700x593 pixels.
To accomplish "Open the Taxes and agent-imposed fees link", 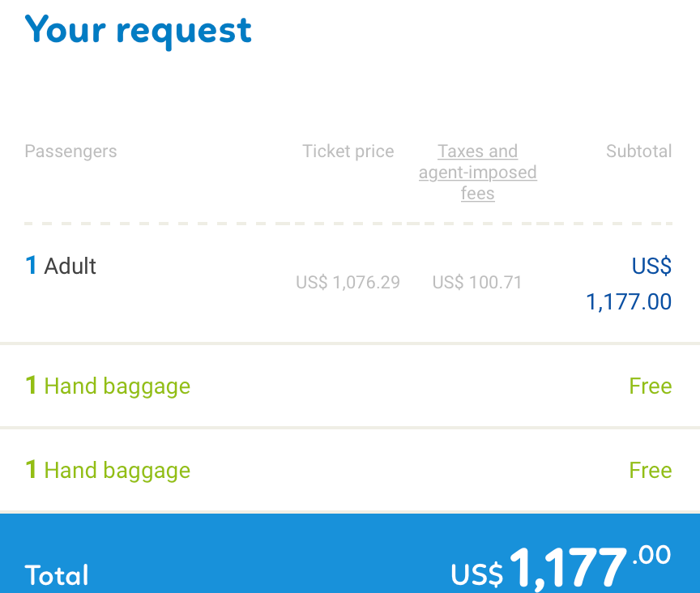I will tap(477, 173).
